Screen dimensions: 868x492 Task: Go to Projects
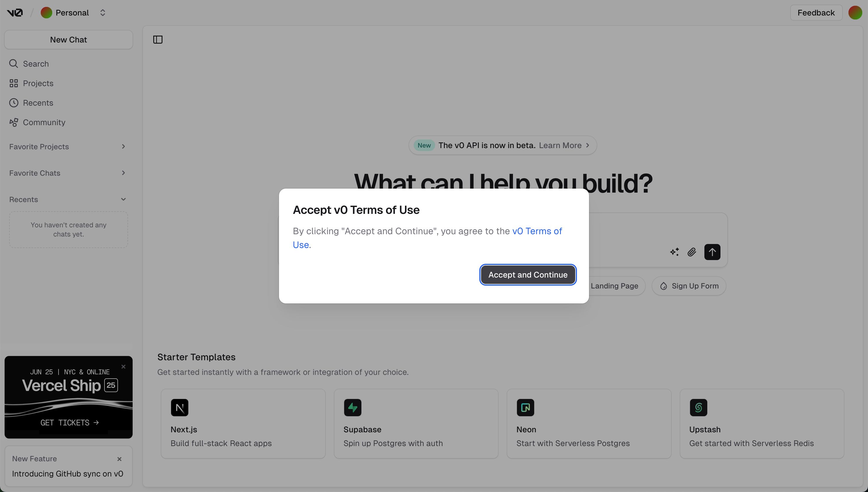[69, 83]
